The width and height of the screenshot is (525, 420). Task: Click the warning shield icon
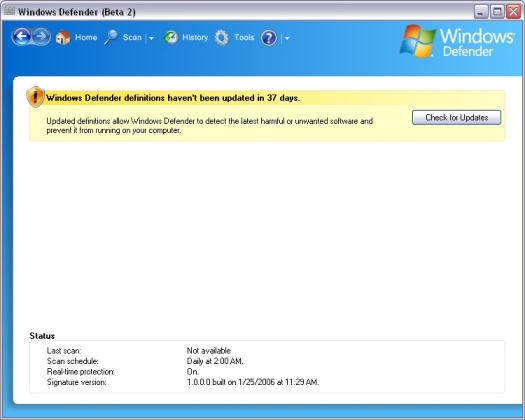(35, 97)
